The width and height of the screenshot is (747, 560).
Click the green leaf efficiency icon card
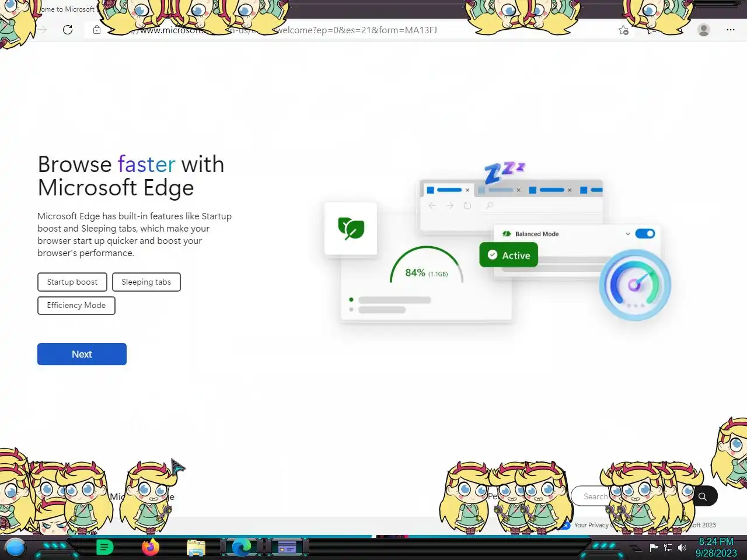point(351,228)
